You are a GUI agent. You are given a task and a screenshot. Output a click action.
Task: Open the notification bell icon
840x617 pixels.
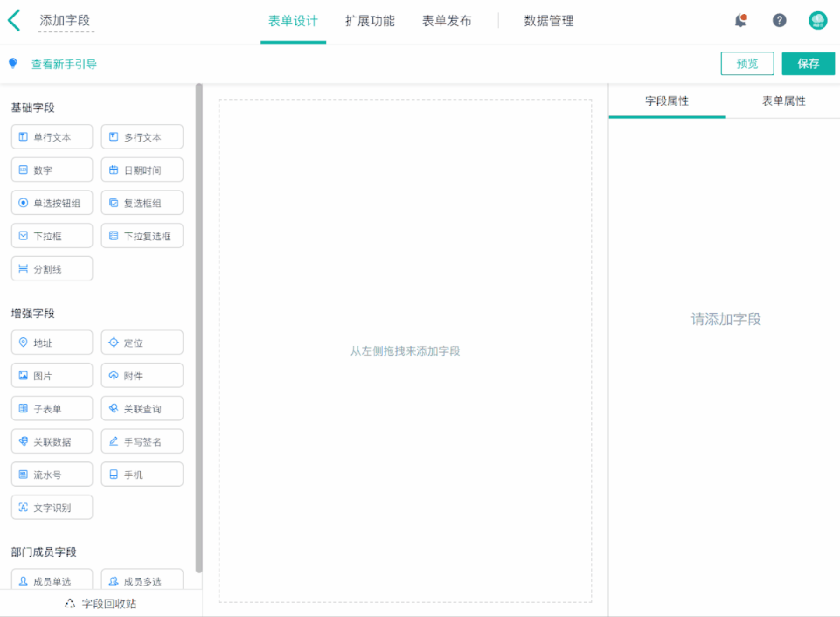coord(740,20)
